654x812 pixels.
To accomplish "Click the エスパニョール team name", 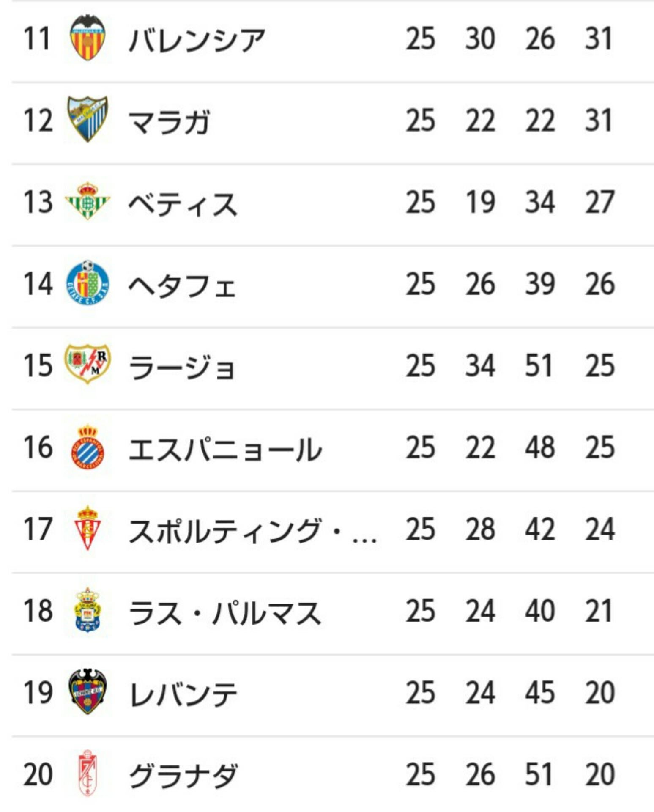I will coord(225,449).
